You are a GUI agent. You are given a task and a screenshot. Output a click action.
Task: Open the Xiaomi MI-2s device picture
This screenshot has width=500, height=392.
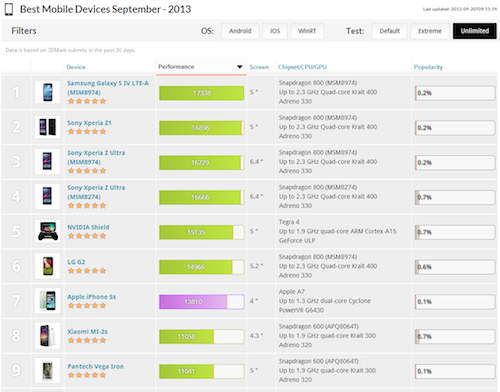pyautogui.click(x=48, y=336)
